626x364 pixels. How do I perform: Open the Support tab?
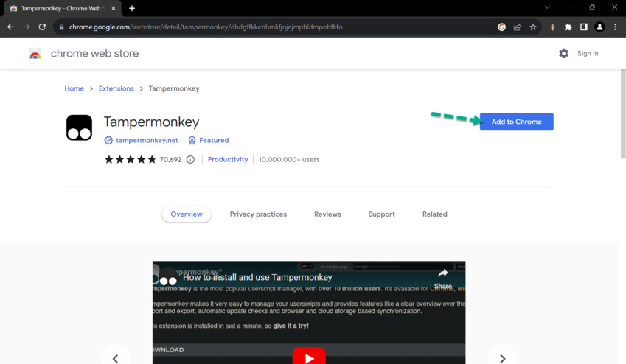point(382,214)
